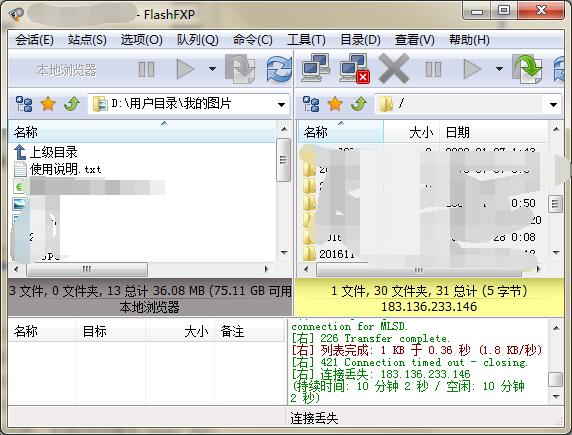Viewport: 572px width, 435px height.
Task: Sort remote files by 大小 column header
Action: click(411, 132)
